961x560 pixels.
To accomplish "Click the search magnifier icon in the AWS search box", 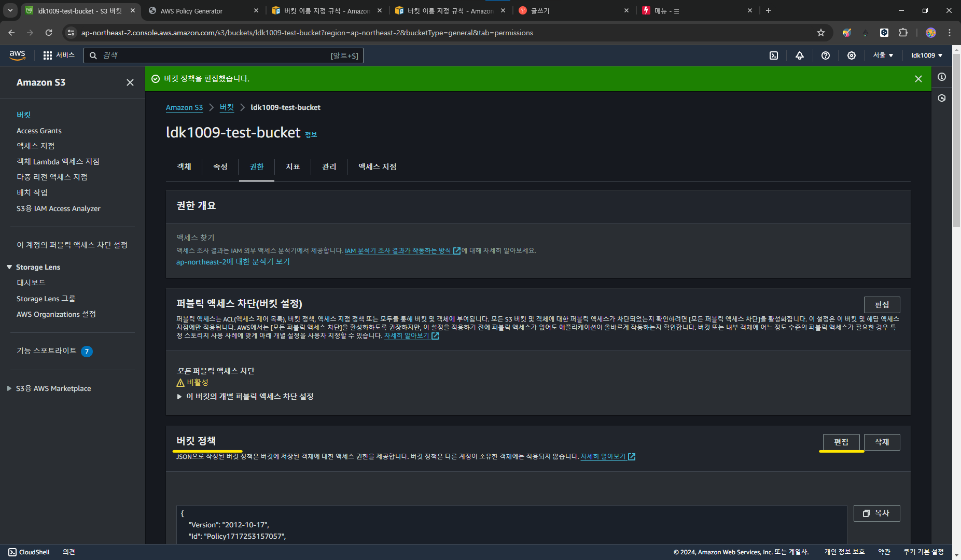I will pyautogui.click(x=93, y=55).
